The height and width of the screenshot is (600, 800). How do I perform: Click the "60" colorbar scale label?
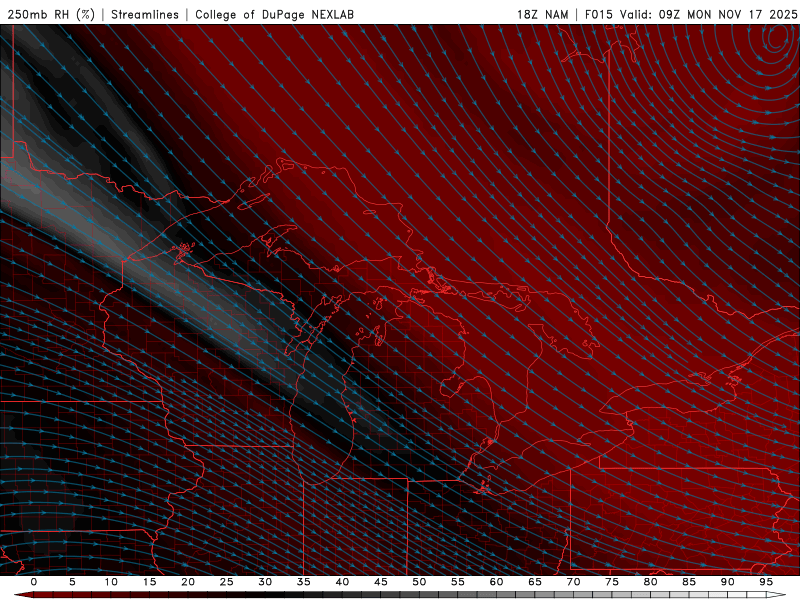tap(496, 582)
